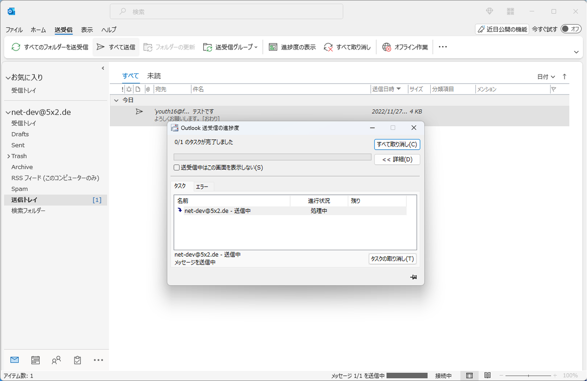588x381 pixels.
Task: Click the 近日公開の機能 button
Action: point(502,29)
